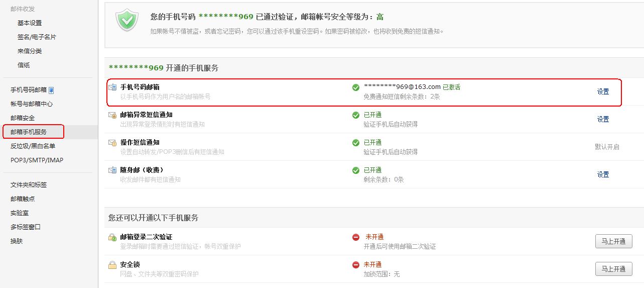This screenshot has height=288, width=644.
Task: Click the 安全锁 padlock icon
Action: click(x=112, y=265)
